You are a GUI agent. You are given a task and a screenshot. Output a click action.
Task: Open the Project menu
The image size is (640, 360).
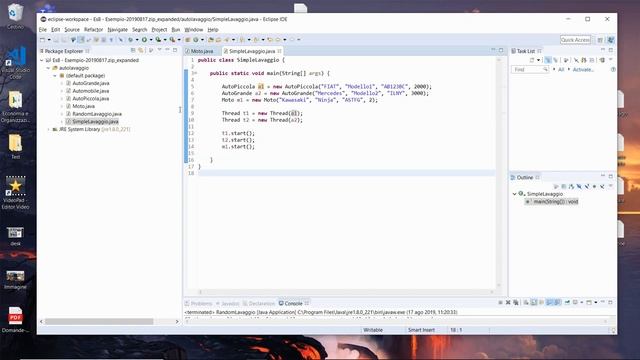159,30
